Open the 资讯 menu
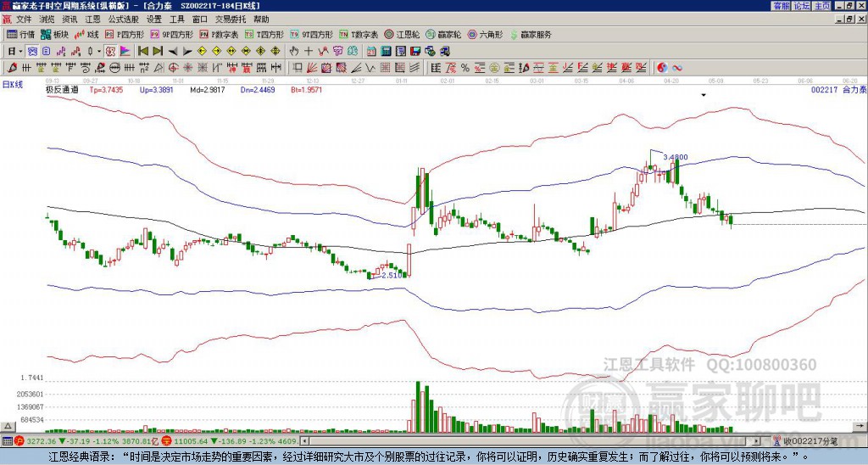This screenshot has width=868, height=465. (x=70, y=20)
